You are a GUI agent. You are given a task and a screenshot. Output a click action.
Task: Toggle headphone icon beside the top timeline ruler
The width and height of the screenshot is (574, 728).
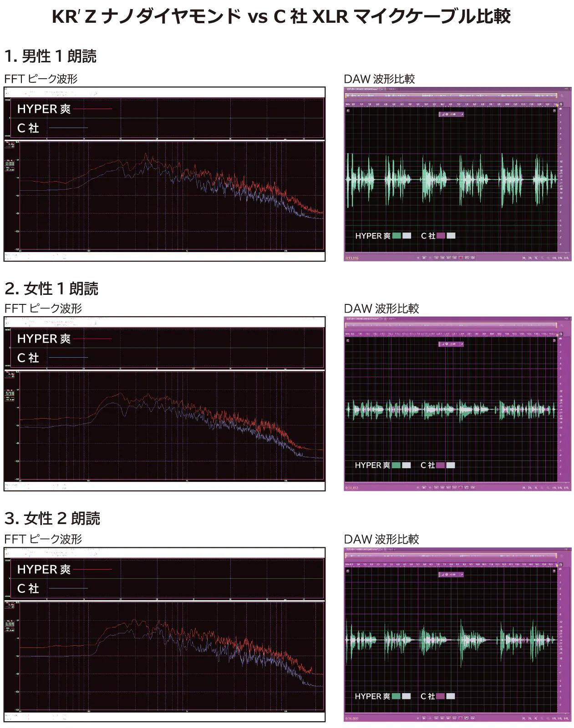(x=561, y=105)
